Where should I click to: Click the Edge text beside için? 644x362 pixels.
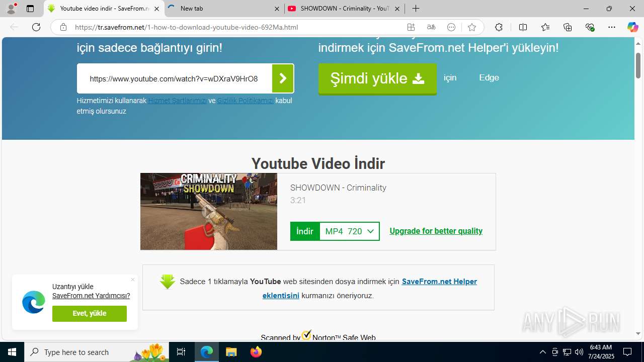point(489,77)
